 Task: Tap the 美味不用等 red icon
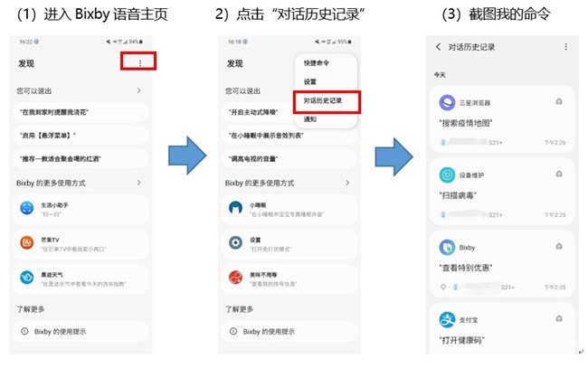[x=235, y=278]
